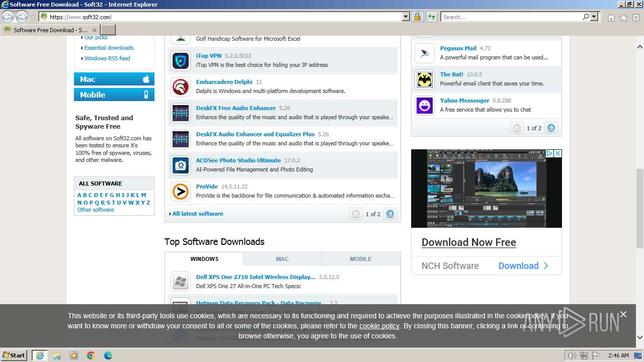644x362 pixels.
Task: Click the Pegasus Mail icon
Action: click(425, 53)
